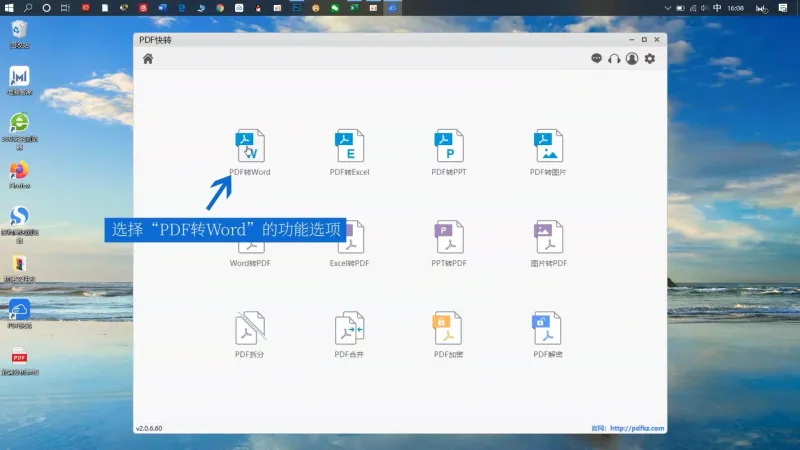The height and width of the screenshot is (450, 800).
Task: Open the PDF转Excel conversion tool
Action: coord(349,152)
